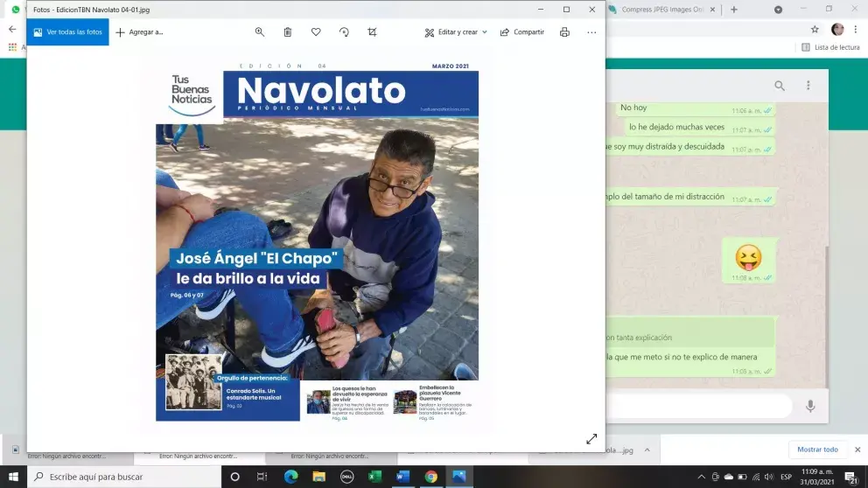This screenshot has width=868, height=488.
Task: Open File Explorer from taskbar
Action: click(318, 477)
